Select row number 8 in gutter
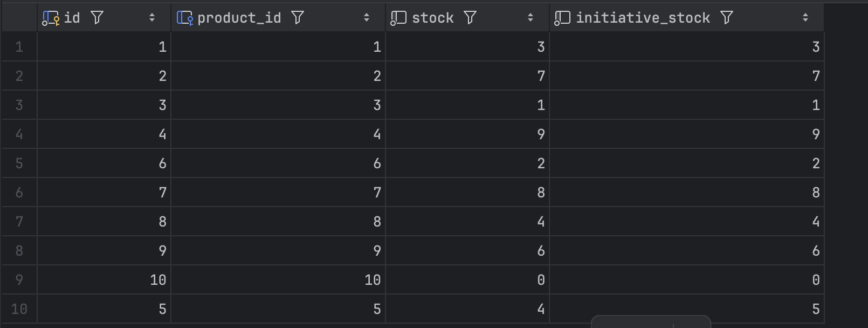 click(x=19, y=251)
